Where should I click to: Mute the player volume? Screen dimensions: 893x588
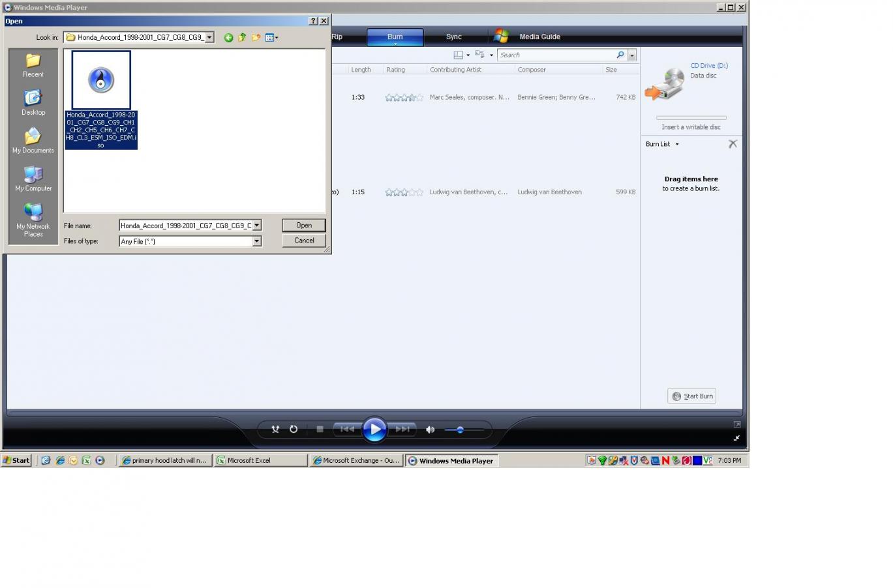[x=430, y=430]
